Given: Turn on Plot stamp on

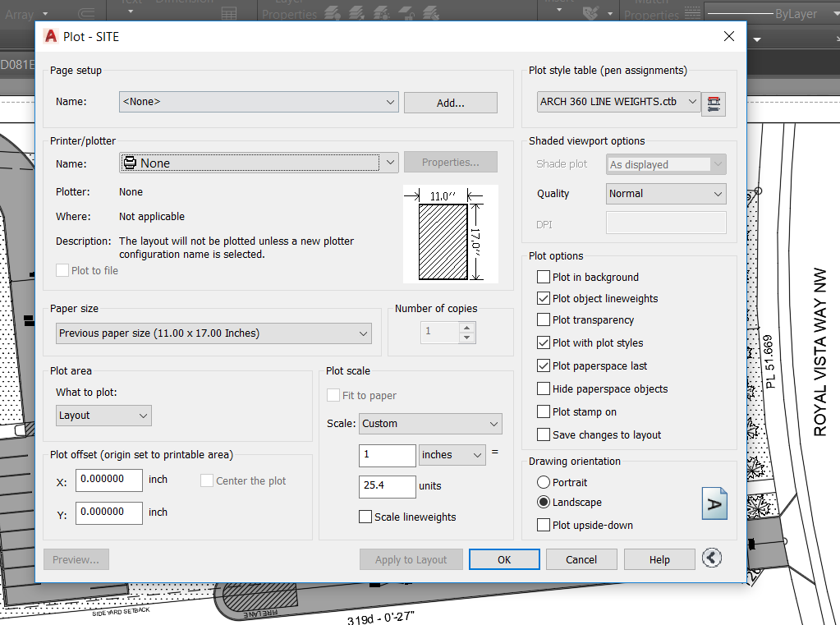Looking at the screenshot, I should (544, 411).
